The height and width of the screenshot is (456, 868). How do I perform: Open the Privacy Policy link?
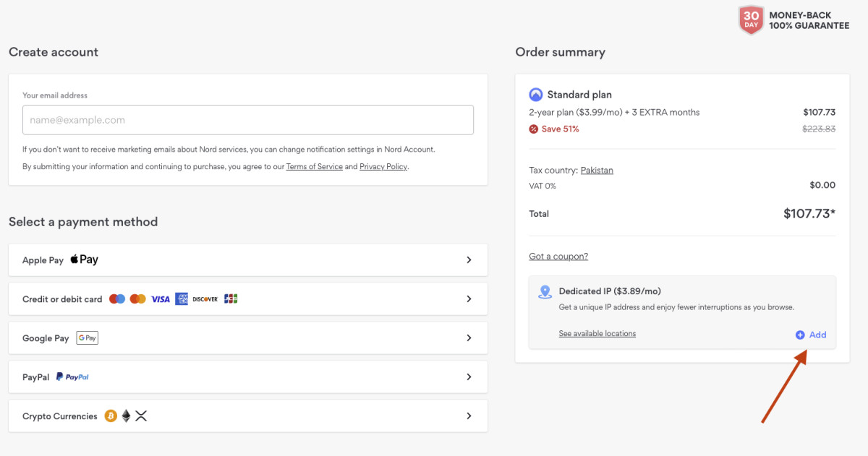click(x=383, y=167)
